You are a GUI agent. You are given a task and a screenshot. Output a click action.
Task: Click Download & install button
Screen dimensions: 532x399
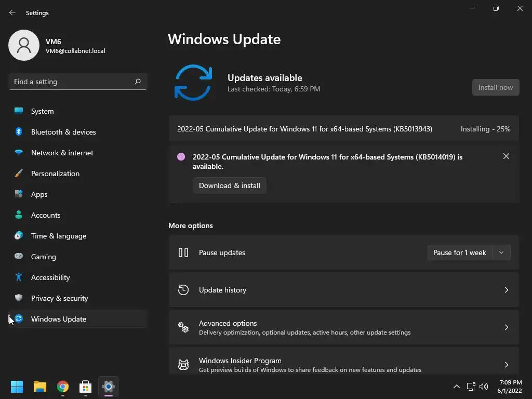coord(229,185)
